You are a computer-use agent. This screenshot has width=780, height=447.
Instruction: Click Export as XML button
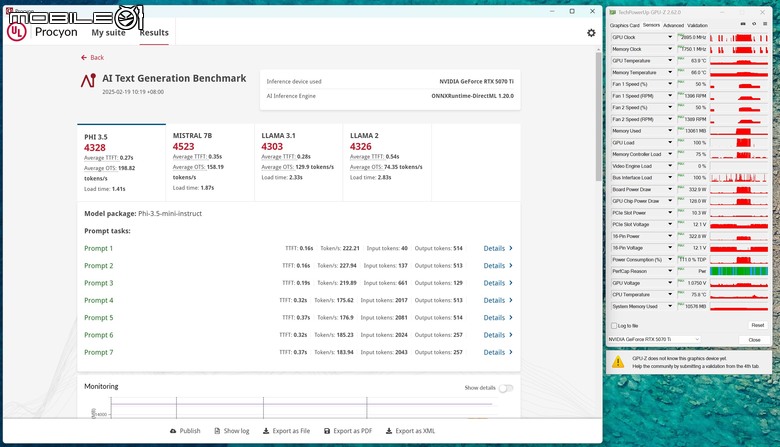point(410,431)
